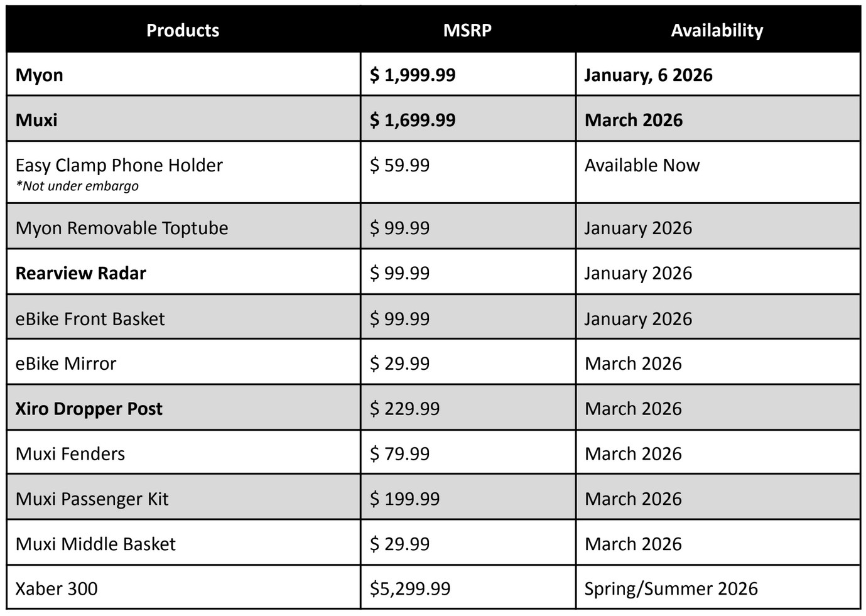Click Easy Clamp Phone Holder product name
The width and height of the screenshot is (866, 616).
click(119, 165)
